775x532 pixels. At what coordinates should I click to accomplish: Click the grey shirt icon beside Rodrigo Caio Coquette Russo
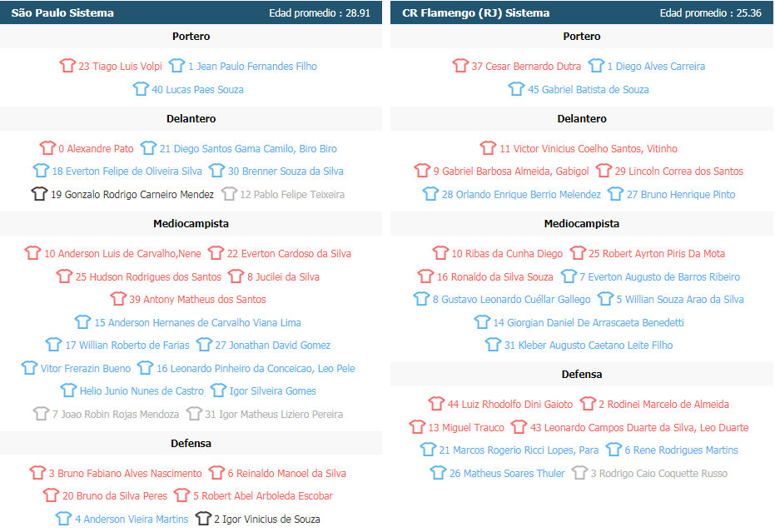click(579, 473)
